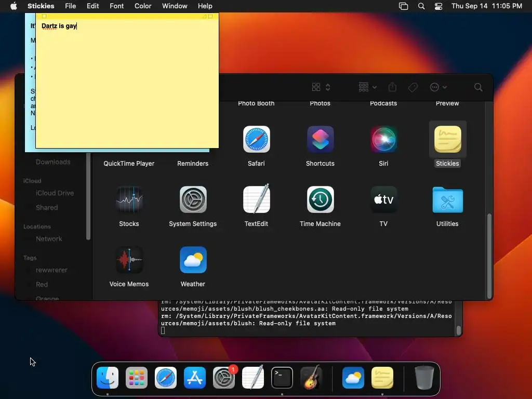Image resolution: width=532 pixels, height=399 pixels.
Task: Collapse the yellow sticky note
Action: pyautogui.click(x=210, y=16)
